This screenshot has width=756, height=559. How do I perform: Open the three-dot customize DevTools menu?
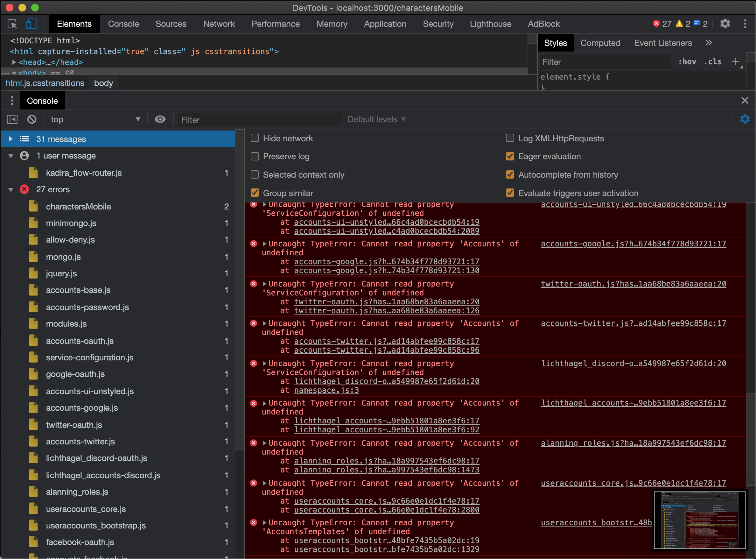745,24
